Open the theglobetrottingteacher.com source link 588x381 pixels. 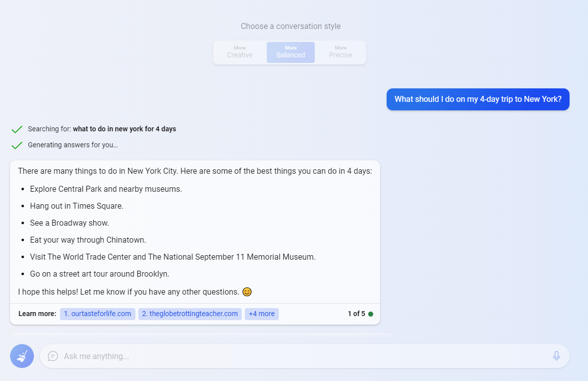coord(190,314)
